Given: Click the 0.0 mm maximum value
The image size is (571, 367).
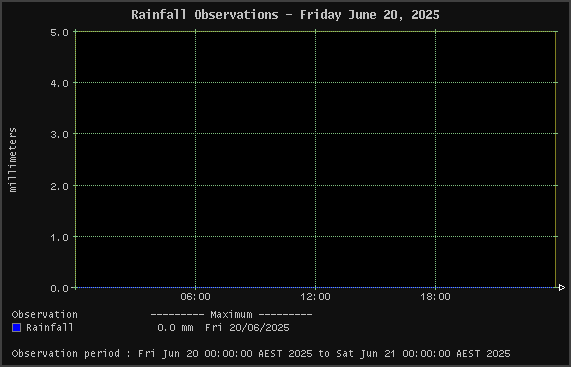Looking at the screenshot, I should pyautogui.click(x=175, y=328).
